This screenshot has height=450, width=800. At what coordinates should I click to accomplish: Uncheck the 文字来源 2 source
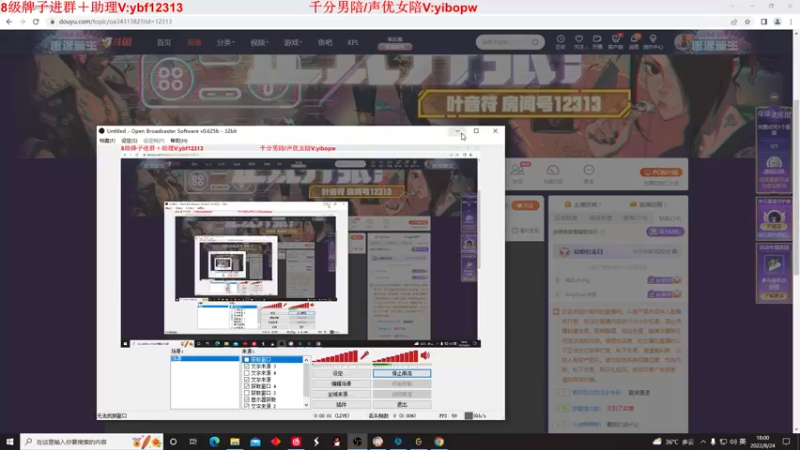[247, 406]
